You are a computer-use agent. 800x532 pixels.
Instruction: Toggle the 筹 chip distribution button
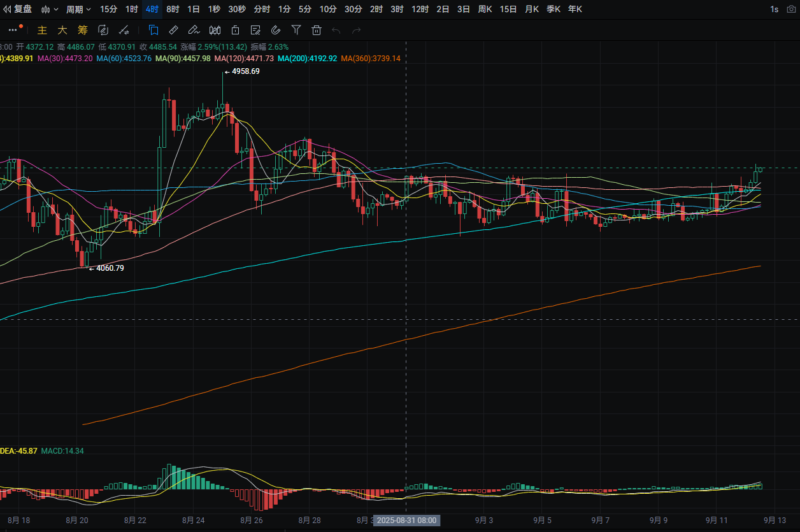pyautogui.click(x=83, y=30)
